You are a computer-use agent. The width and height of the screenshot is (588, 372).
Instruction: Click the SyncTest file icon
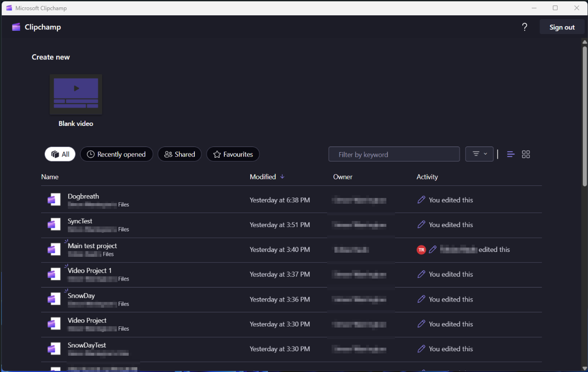point(54,224)
